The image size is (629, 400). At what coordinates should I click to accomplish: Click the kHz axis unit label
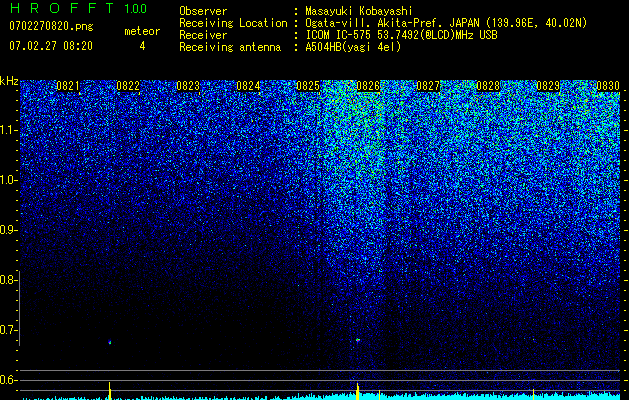click(x=9, y=81)
